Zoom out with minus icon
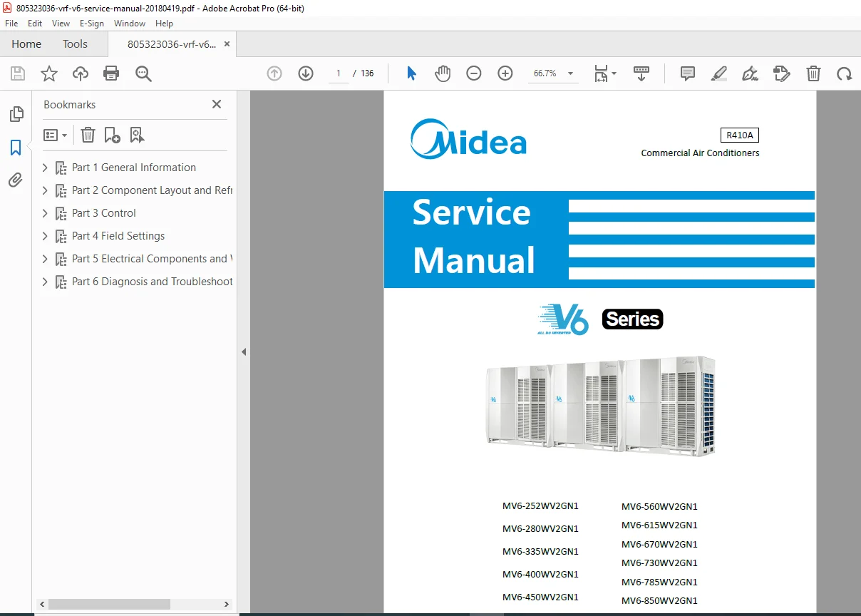 point(474,73)
